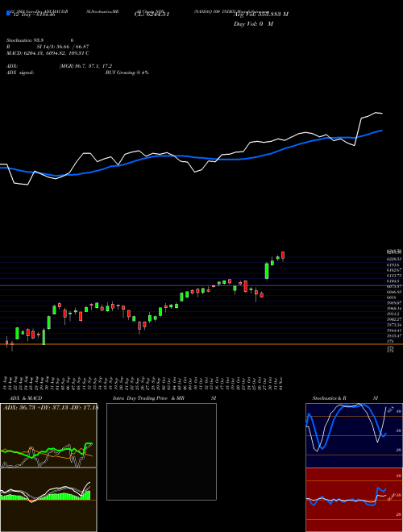Click the 6226.53 price axis label
Screen dimensions: 403x532
click(394, 259)
